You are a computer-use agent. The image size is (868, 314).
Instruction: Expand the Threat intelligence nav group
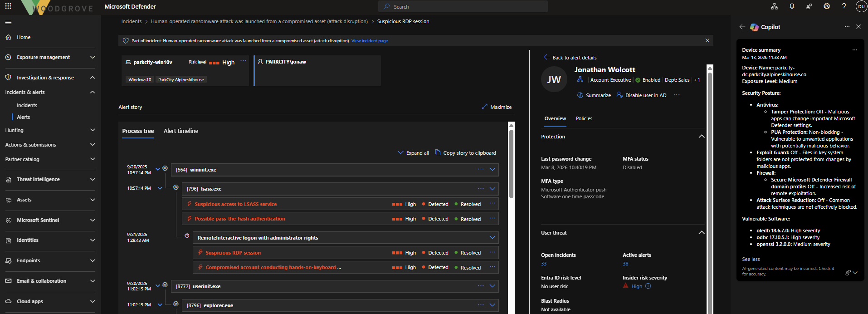click(93, 179)
